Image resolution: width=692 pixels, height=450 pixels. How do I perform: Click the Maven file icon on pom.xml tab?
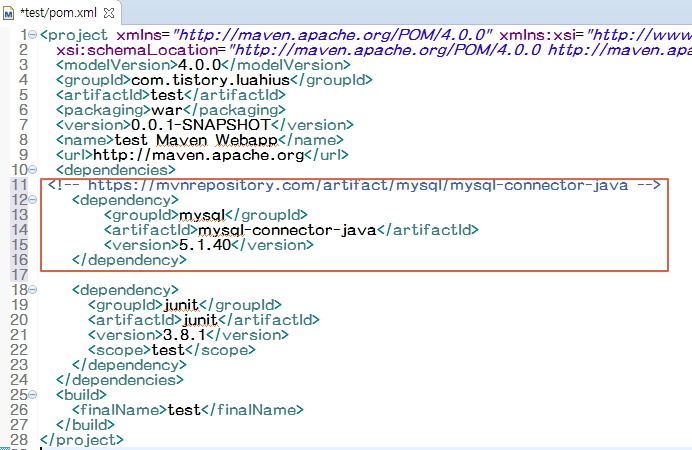(x=8, y=13)
